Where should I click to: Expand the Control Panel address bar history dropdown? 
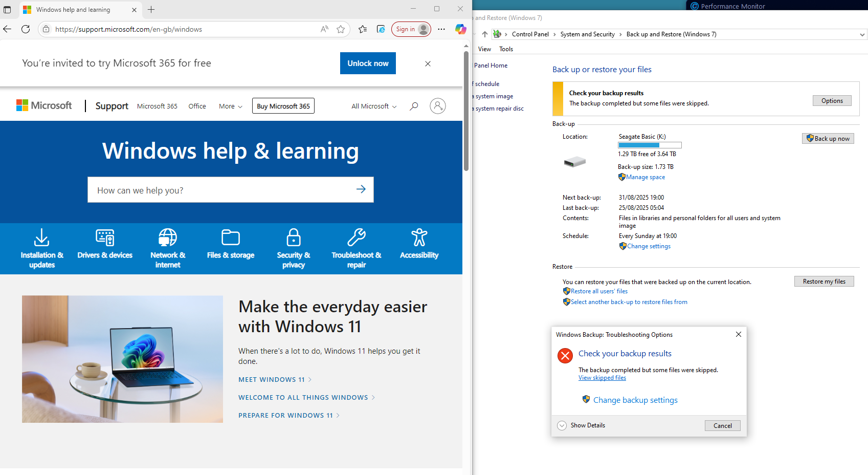click(862, 34)
